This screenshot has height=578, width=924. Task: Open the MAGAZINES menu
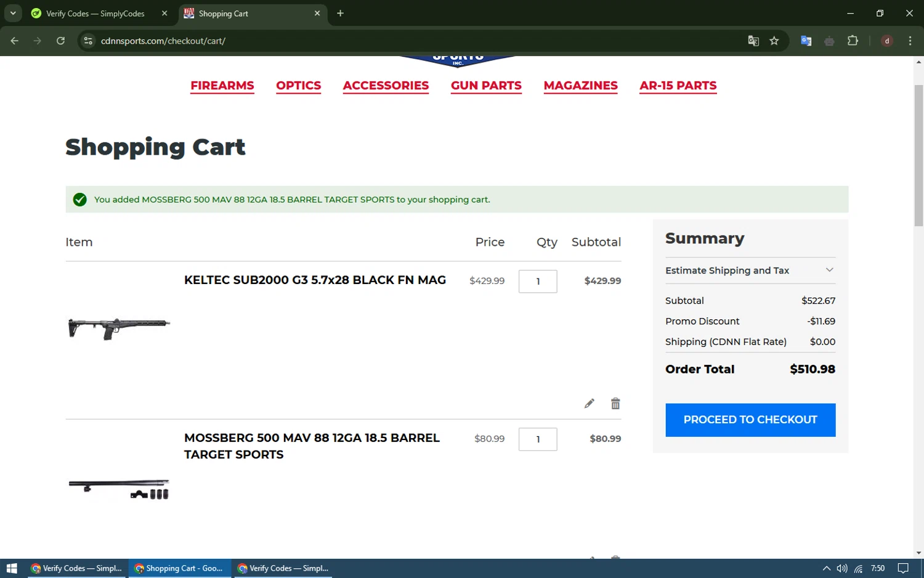(581, 86)
